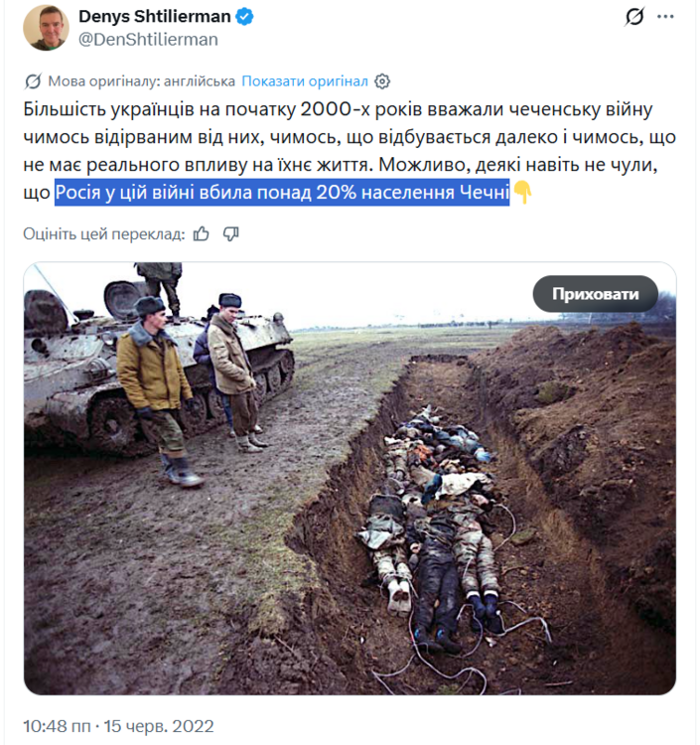Click the translation icon before 'Мова оригіналу'
Screen dimensions: 700x745
[x=33, y=81]
